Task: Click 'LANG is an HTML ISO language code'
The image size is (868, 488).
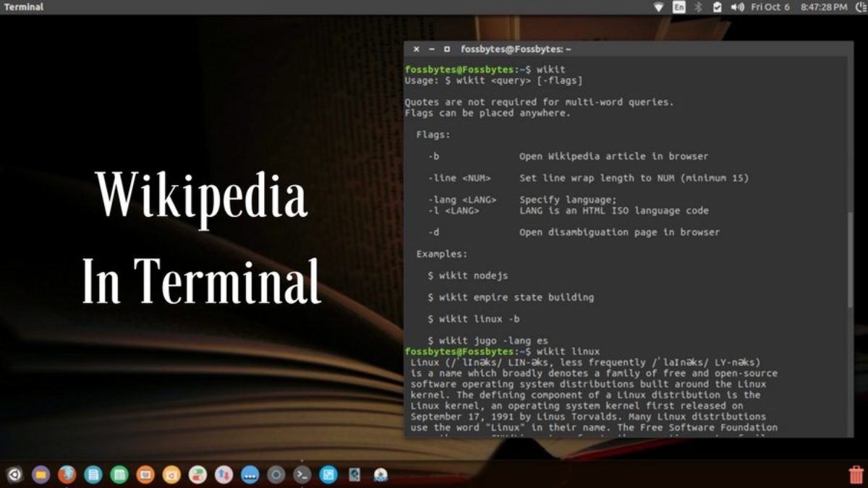Action: 614,210
